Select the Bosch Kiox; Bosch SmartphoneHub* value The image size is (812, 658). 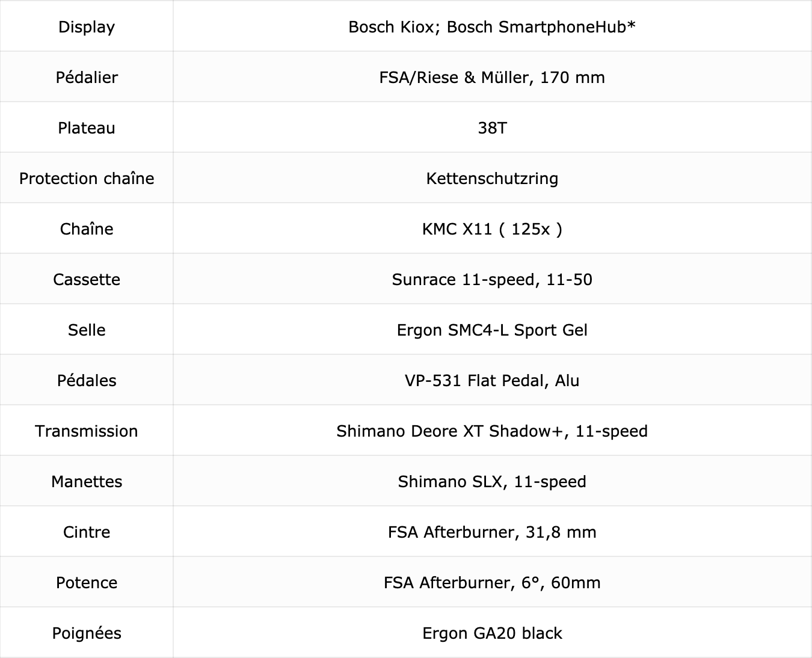[x=492, y=27]
